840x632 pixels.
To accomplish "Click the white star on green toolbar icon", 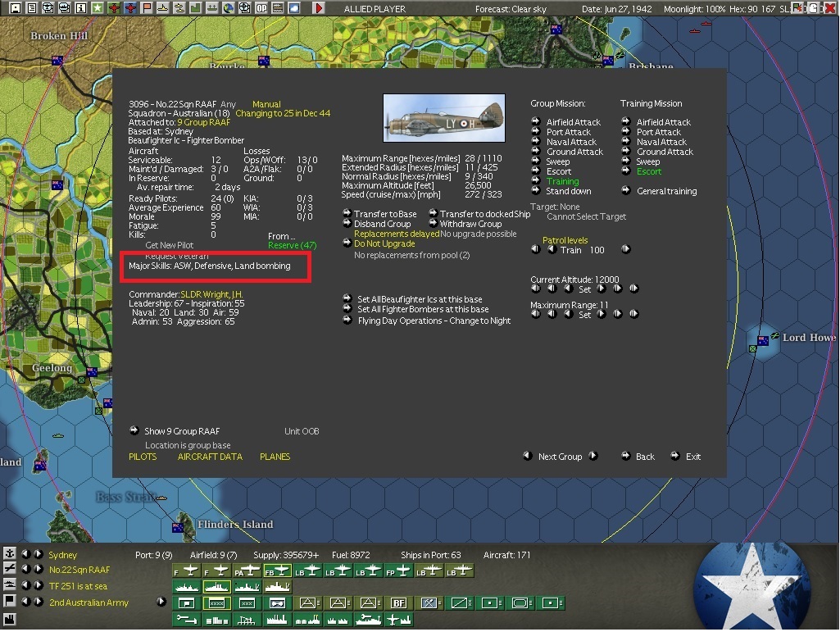I will (97, 8).
